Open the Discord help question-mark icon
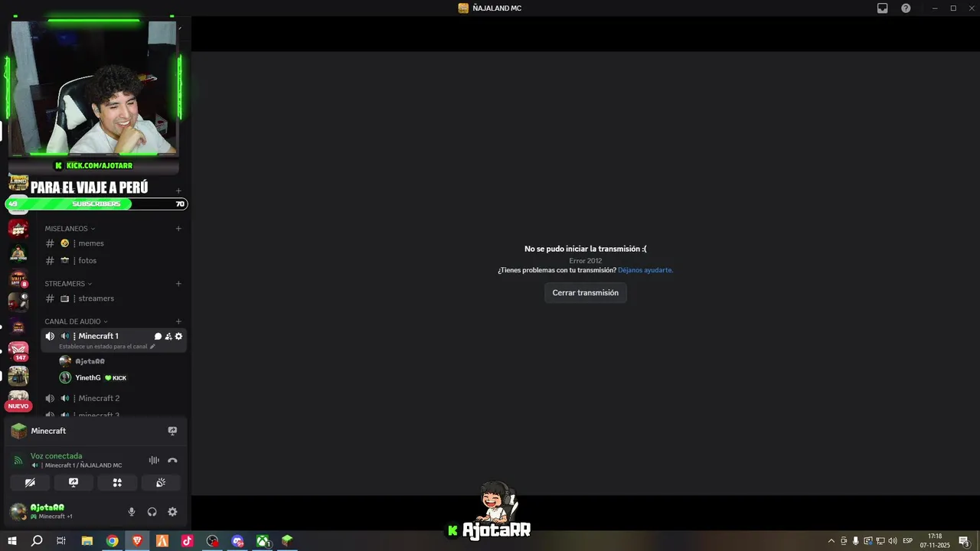The height and width of the screenshot is (551, 980). click(x=906, y=8)
